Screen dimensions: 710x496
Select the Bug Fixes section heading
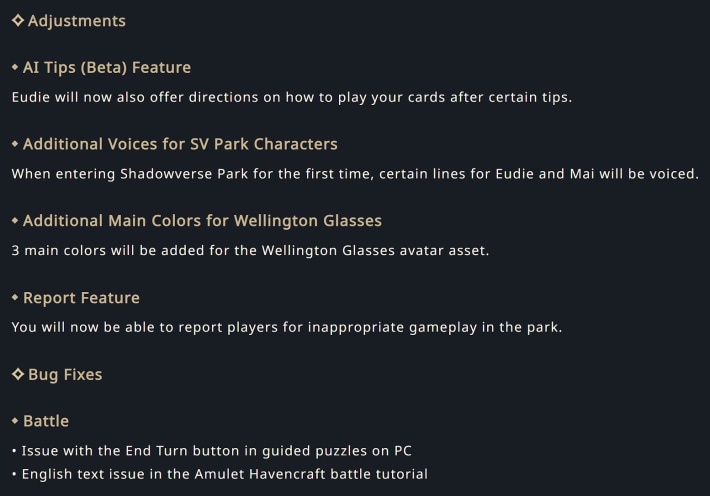click(x=65, y=375)
